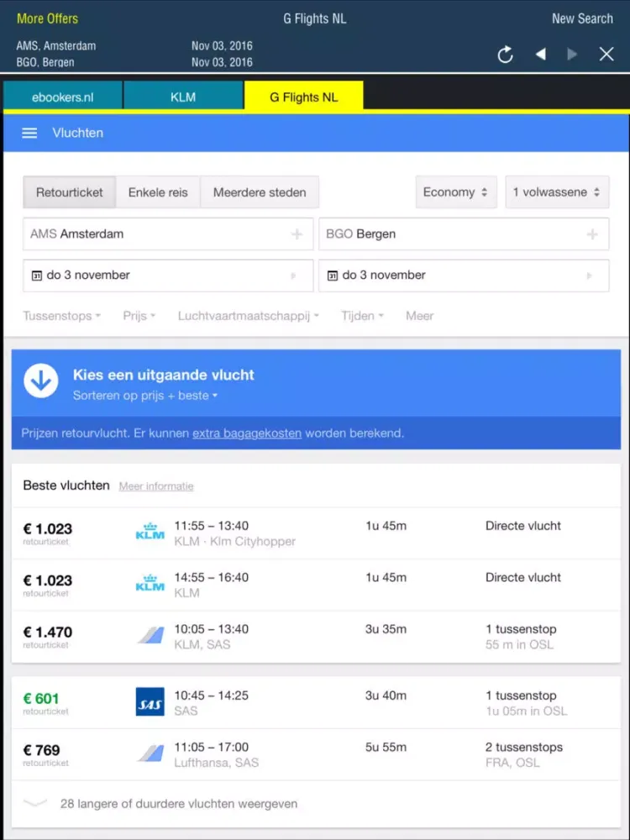The image size is (630, 840).
Task: Click the do 3 november return date field
Action: click(464, 276)
